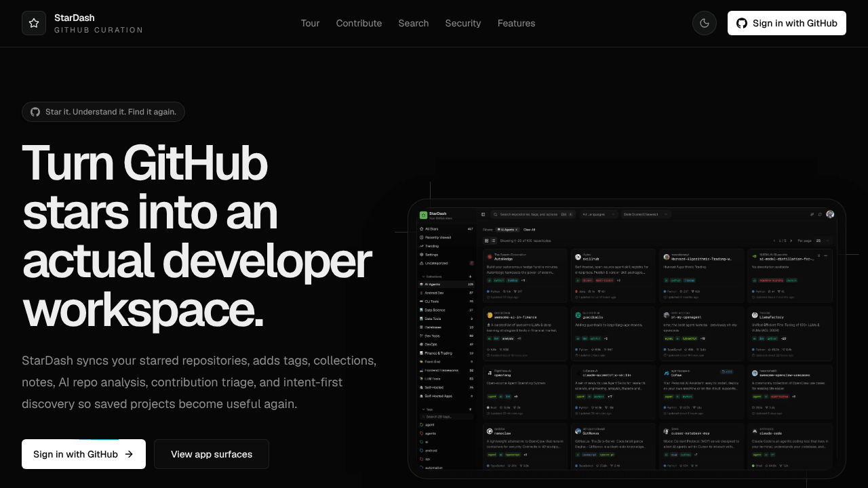The height and width of the screenshot is (488, 868).
Task: Open the Security nav link
Action: pos(463,23)
